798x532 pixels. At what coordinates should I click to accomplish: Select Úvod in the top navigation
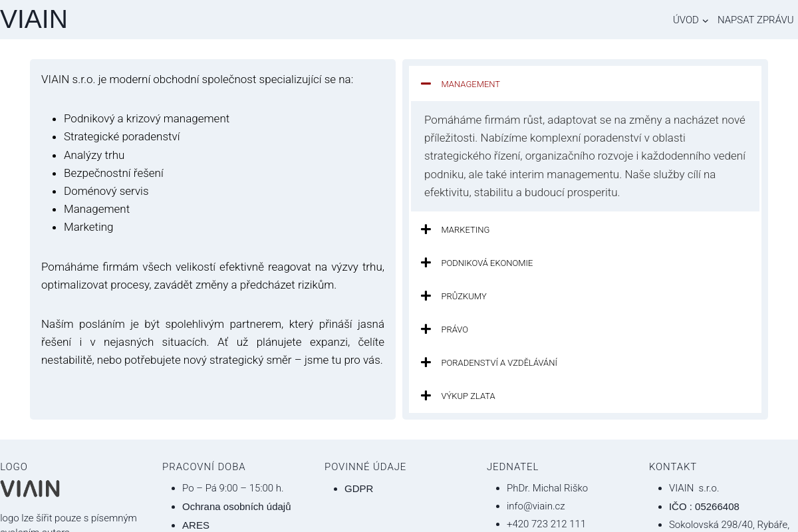click(x=685, y=20)
